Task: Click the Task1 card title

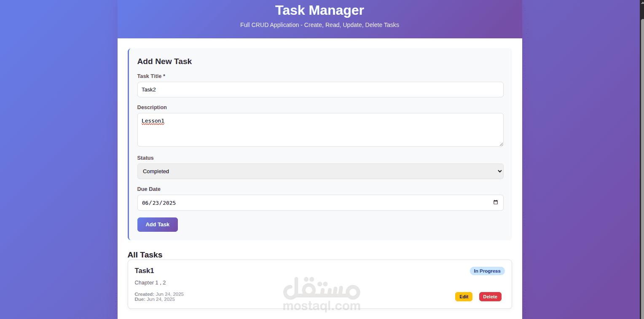Action: click(144, 271)
